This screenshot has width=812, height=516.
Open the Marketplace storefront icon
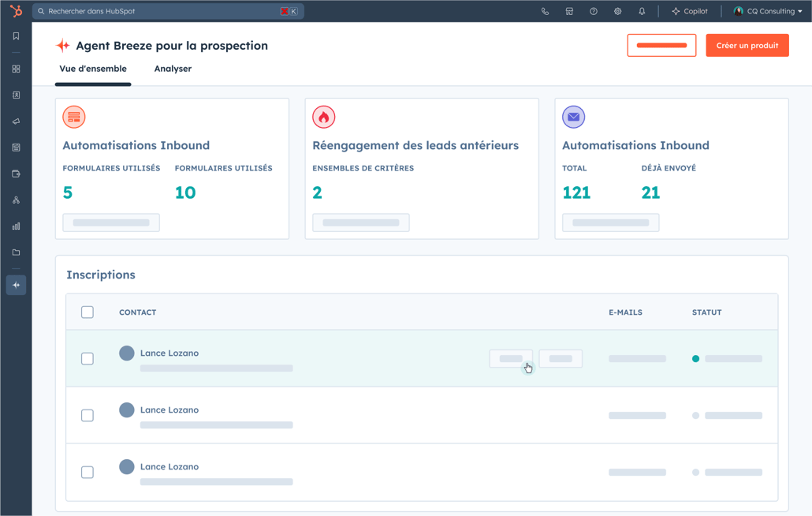click(x=569, y=12)
